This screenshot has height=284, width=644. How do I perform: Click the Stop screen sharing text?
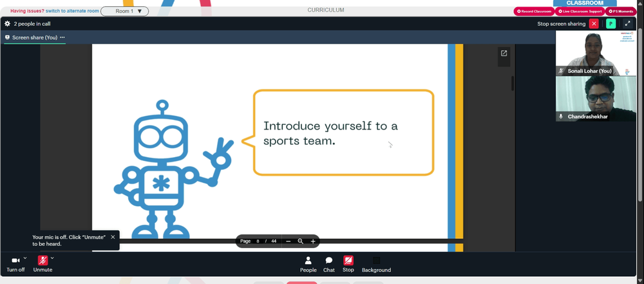(x=562, y=24)
